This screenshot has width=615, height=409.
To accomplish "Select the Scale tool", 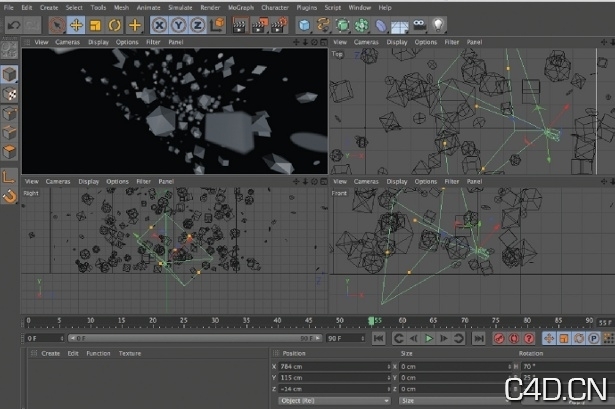I will 96,25.
